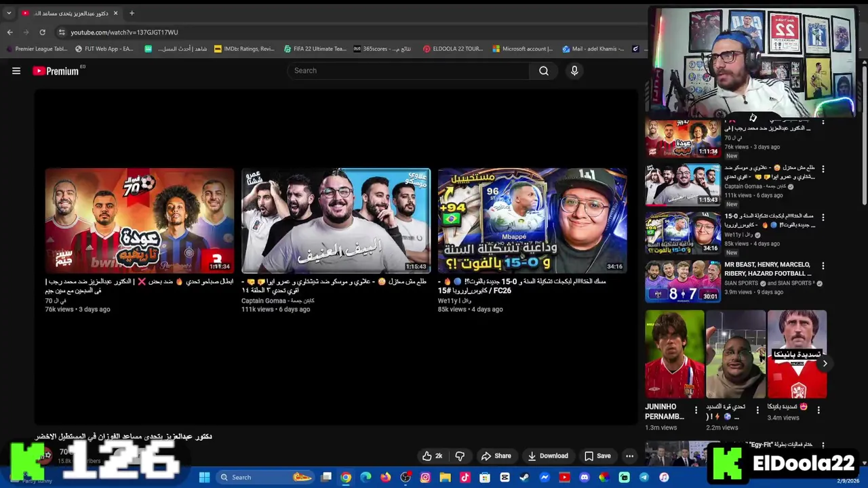This screenshot has width=868, height=488.
Task: Open options menu for MR BEAST sidebar video
Action: pyautogui.click(x=823, y=266)
